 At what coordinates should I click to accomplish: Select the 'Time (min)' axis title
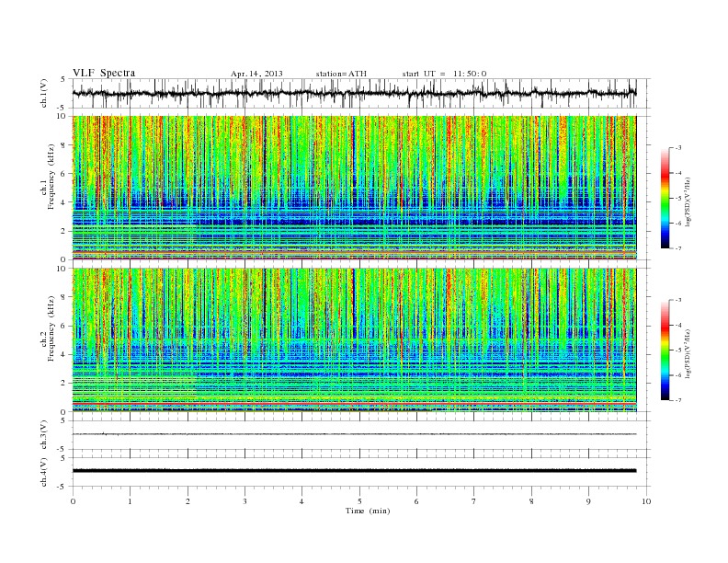pyautogui.click(x=368, y=511)
